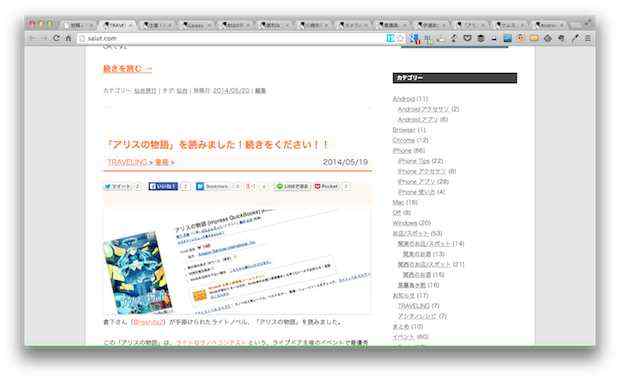Click the date 2014/05/19 beside the breadcrumb
This screenshot has width=620, height=380.
point(345,162)
